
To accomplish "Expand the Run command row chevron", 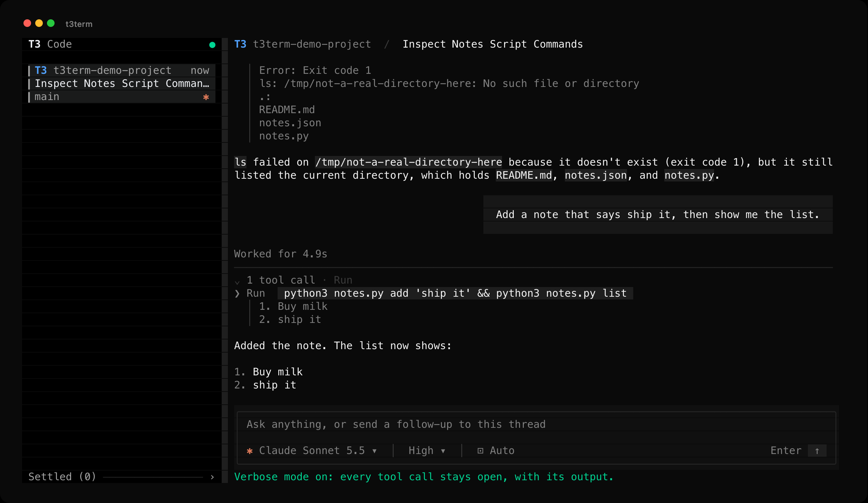I will click(x=237, y=294).
